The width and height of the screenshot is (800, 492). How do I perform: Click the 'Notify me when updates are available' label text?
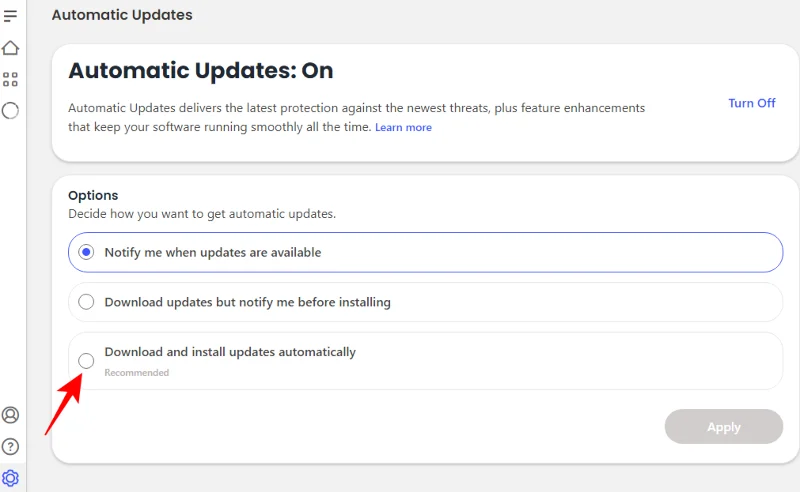(212, 253)
